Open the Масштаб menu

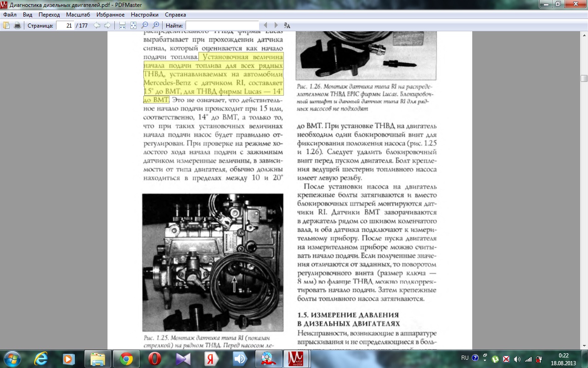click(78, 15)
